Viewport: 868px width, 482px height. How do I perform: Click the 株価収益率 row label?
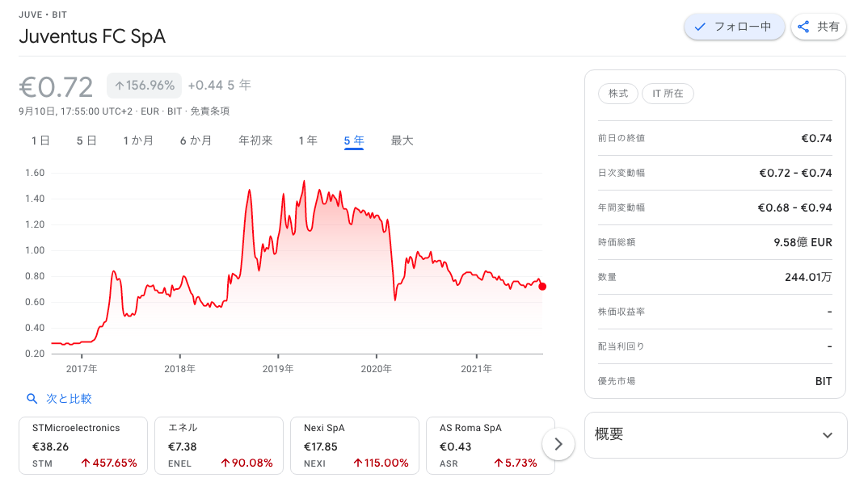(x=622, y=312)
